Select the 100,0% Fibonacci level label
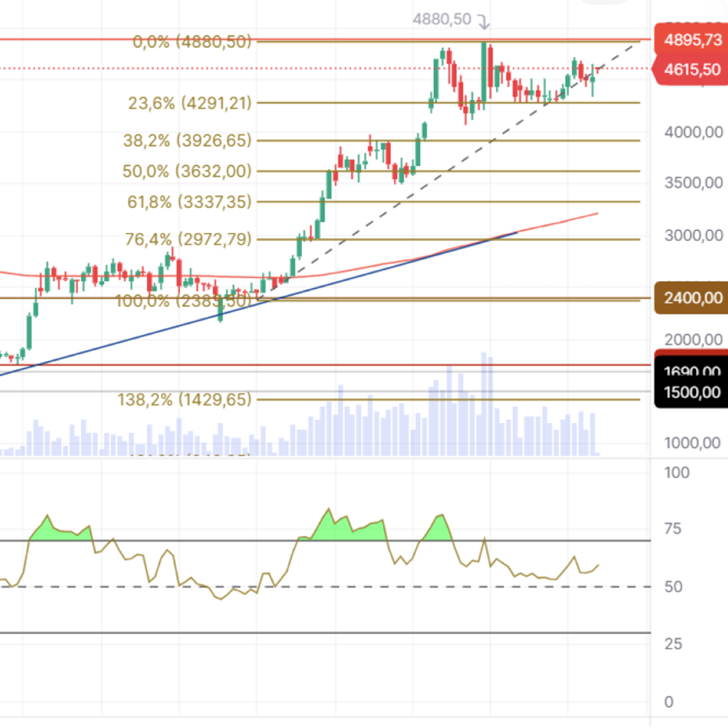Image resolution: width=728 pixels, height=728 pixels. click(x=183, y=301)
